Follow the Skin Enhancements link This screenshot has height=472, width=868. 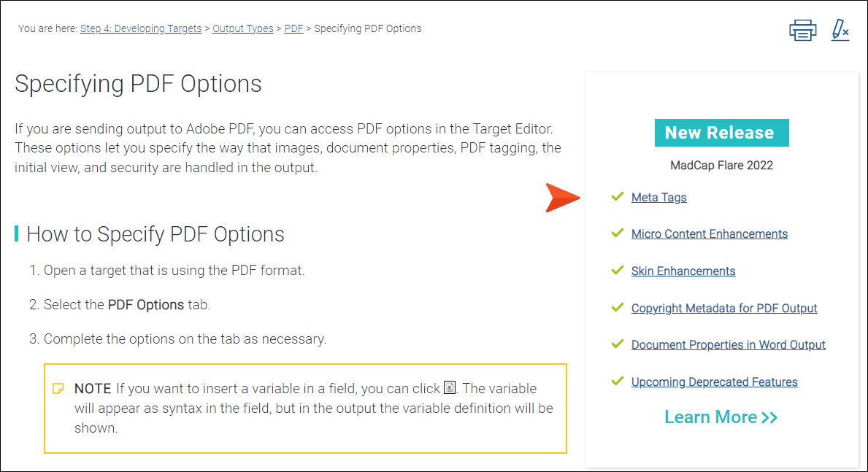(x=683, y=271)
